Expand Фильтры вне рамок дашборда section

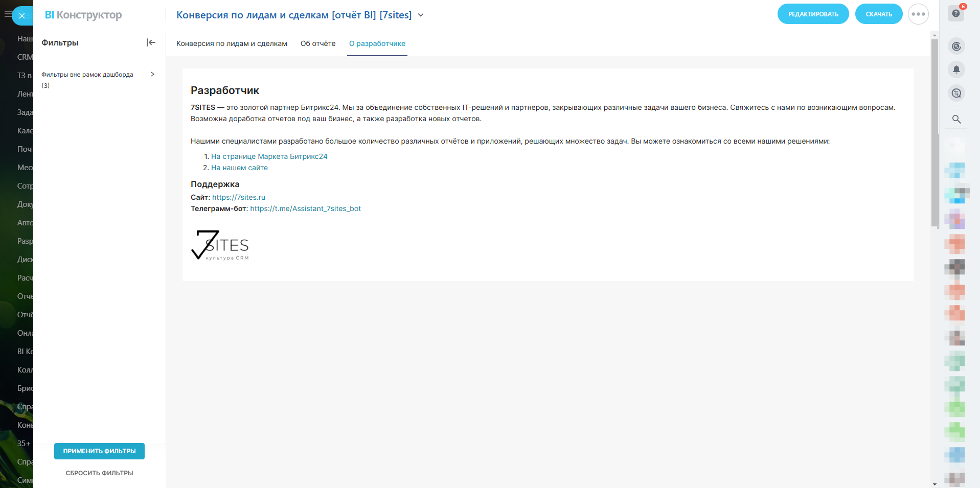(152, 74)
